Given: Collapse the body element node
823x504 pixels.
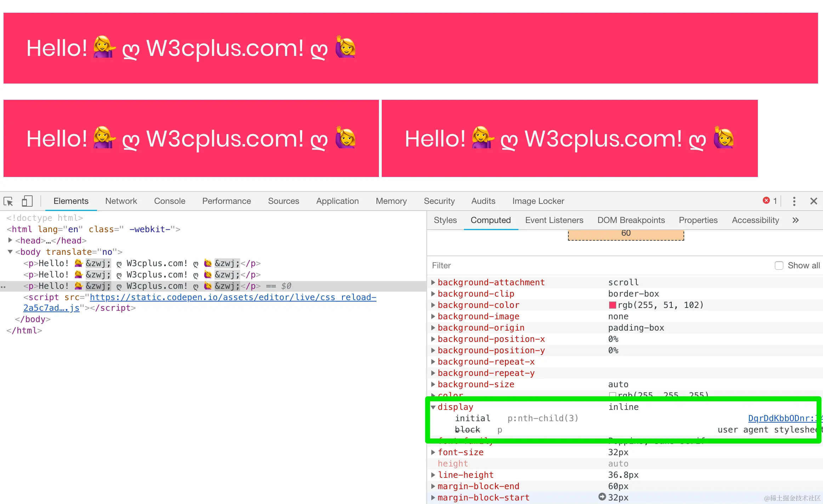Looking at the screenshot, I should point(10,252).
